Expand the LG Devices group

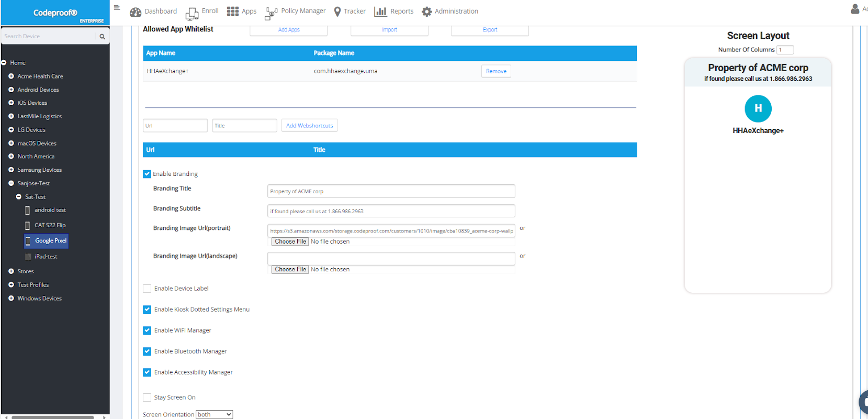pos(11,130)
